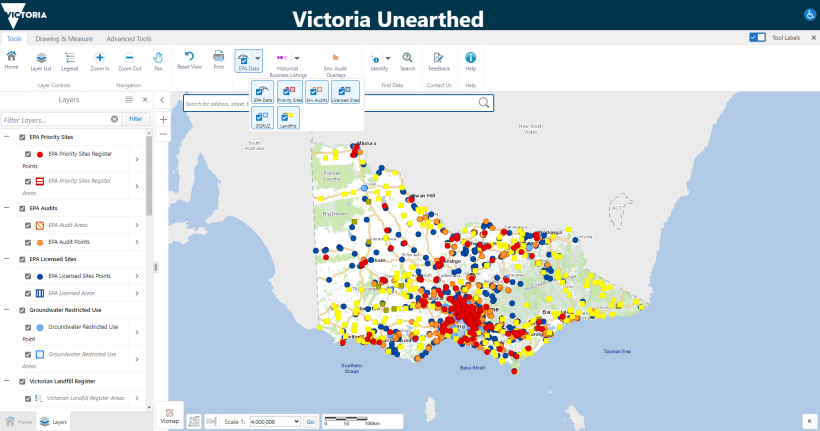Open the Advanced Tools tab
The width and height of the screenshot is (820, 431).
pos(127,37)
